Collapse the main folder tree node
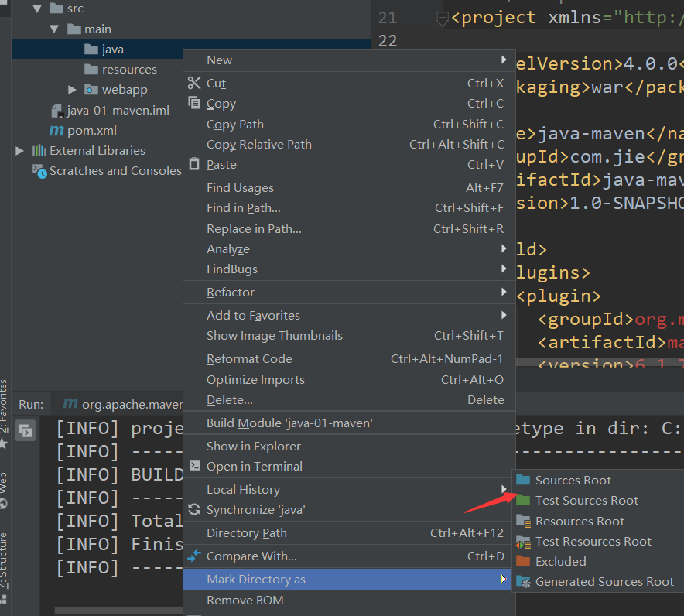 [x=54, y=29]
